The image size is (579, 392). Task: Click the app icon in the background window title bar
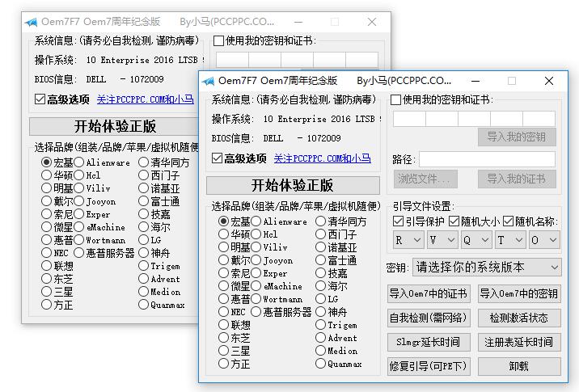tap(30, 23)
